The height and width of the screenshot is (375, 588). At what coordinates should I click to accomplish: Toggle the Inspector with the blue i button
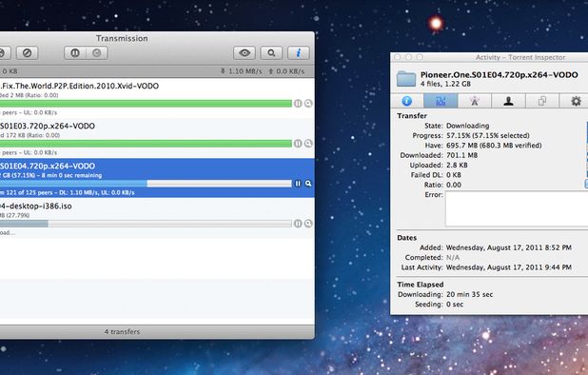298,53
